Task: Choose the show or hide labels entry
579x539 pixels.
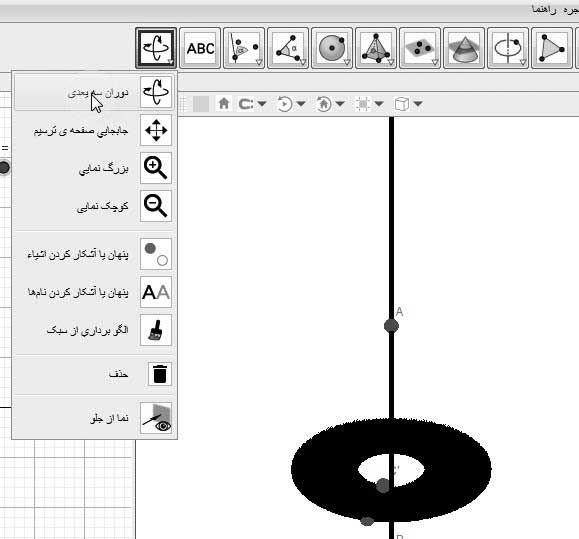Action: click(94, 292)
